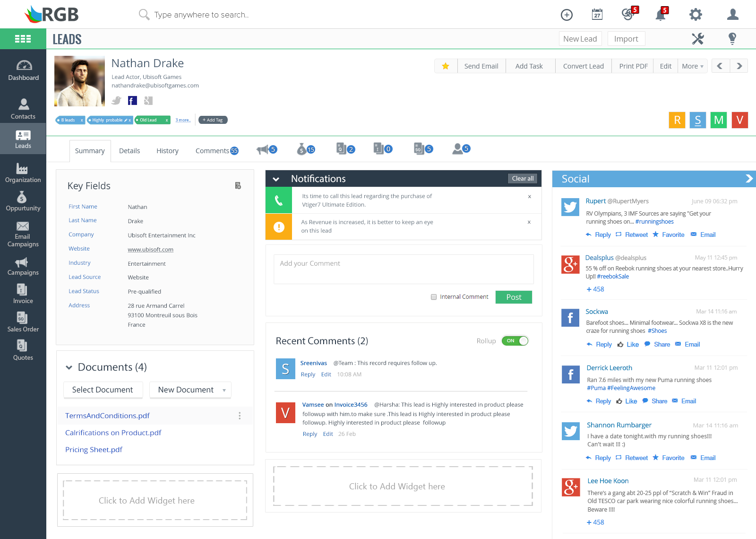Turn off the Rollup switch in Recent Comments
The width and height of the screenshot is (756, 539).
(x=515, y=340)
